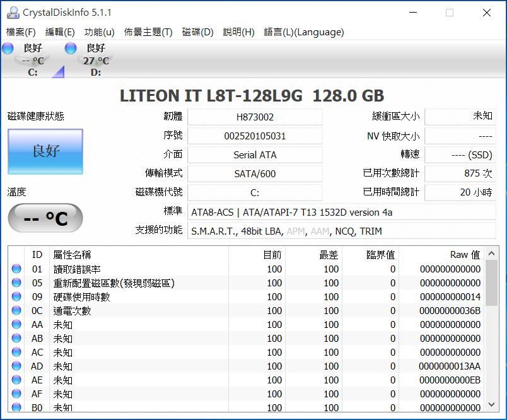Select the 硬碟使用時數 attribute row
The width and height of the screenshot is (507, 420).
(x=247, y=296)
